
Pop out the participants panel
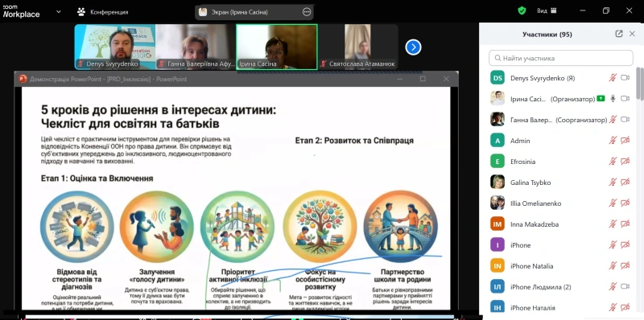619,34
